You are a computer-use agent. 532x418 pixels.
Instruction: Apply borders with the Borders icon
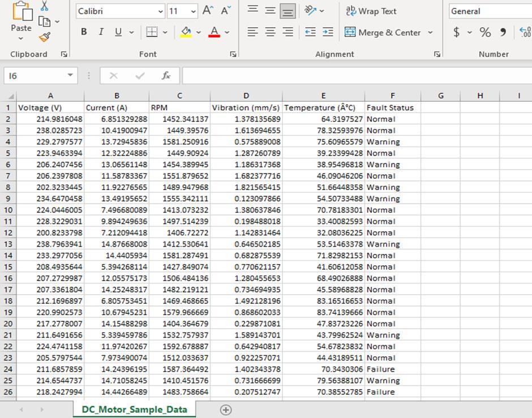coord(152,32)
